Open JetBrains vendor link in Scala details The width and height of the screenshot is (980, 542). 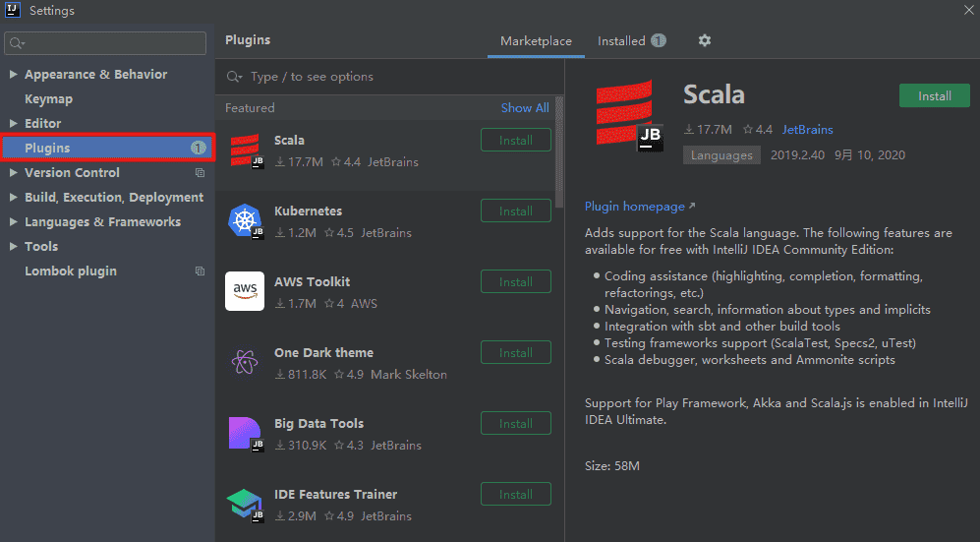808,130
